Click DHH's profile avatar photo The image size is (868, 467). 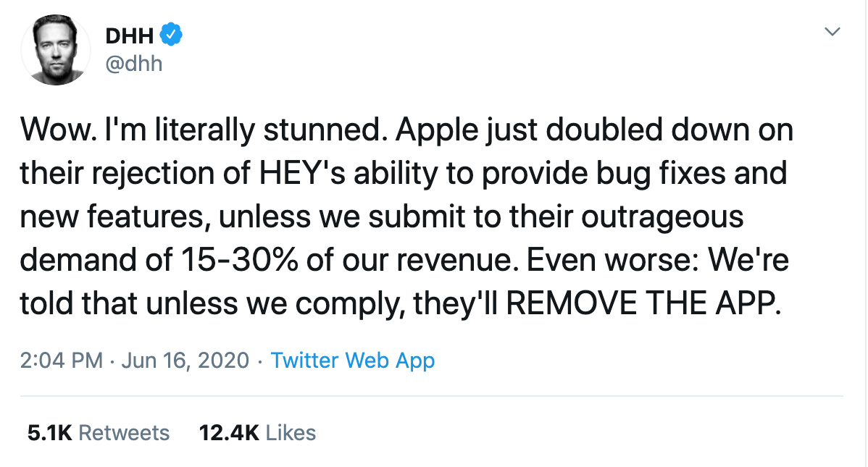tap(55, 50)
